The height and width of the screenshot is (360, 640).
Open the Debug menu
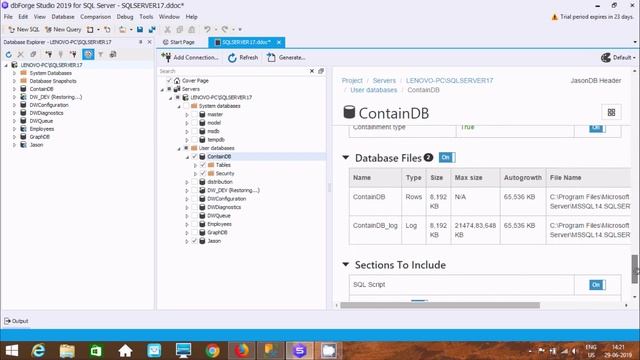(x=125, y=17)
